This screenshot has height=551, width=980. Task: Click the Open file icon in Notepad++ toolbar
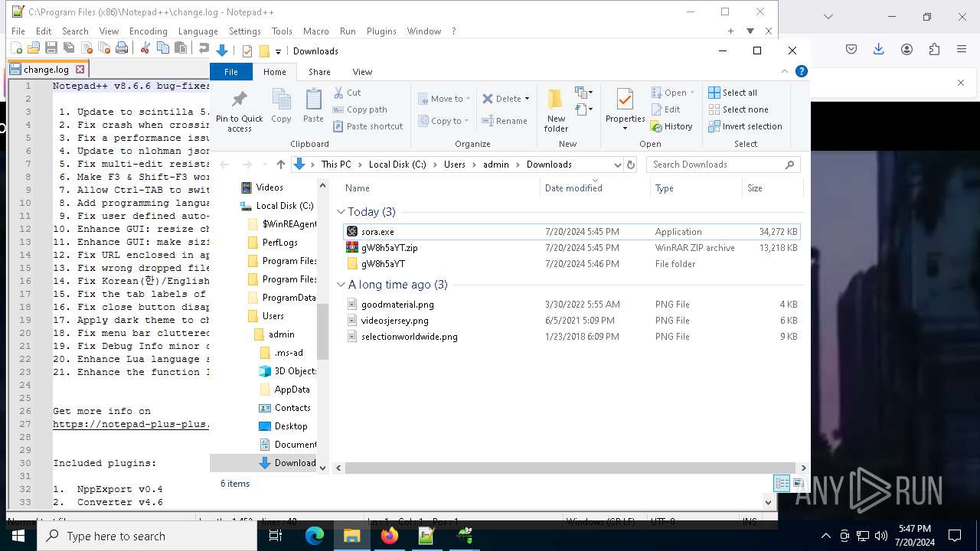33,47
